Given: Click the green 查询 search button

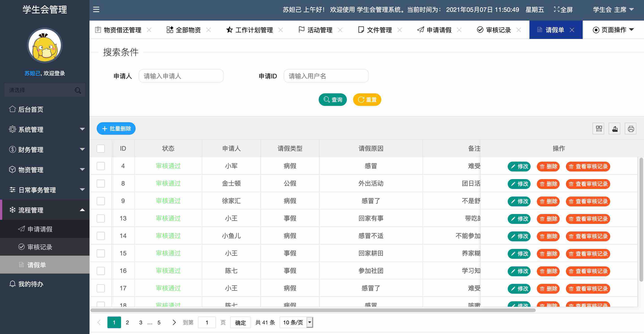Looking at the screenshot, I should click(x=333, y=100).
